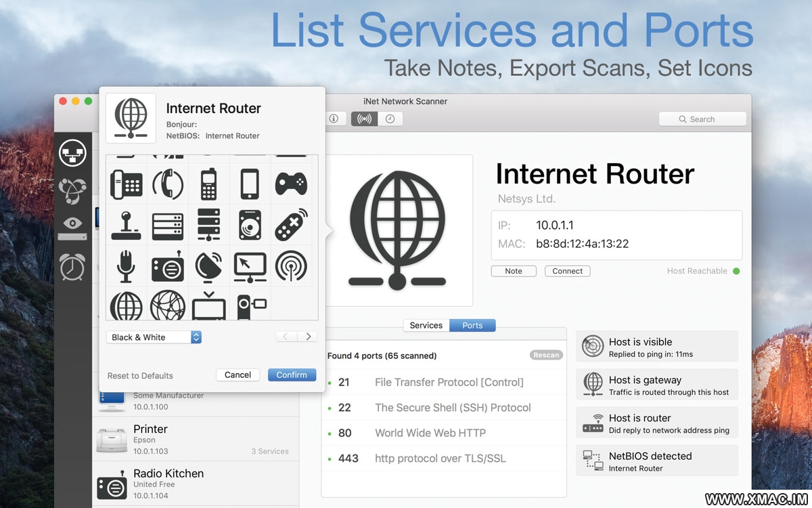Choose the microphone icon
This screenshot has width=812, height=508.
[126, 266]
